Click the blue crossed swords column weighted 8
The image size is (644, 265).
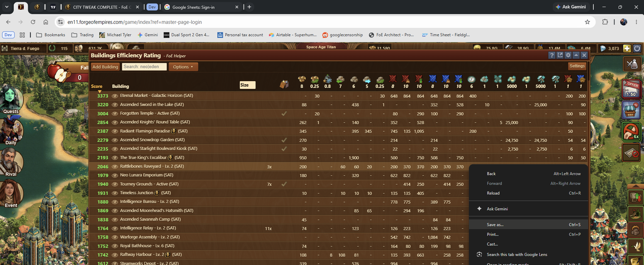(x=432, y=79)
